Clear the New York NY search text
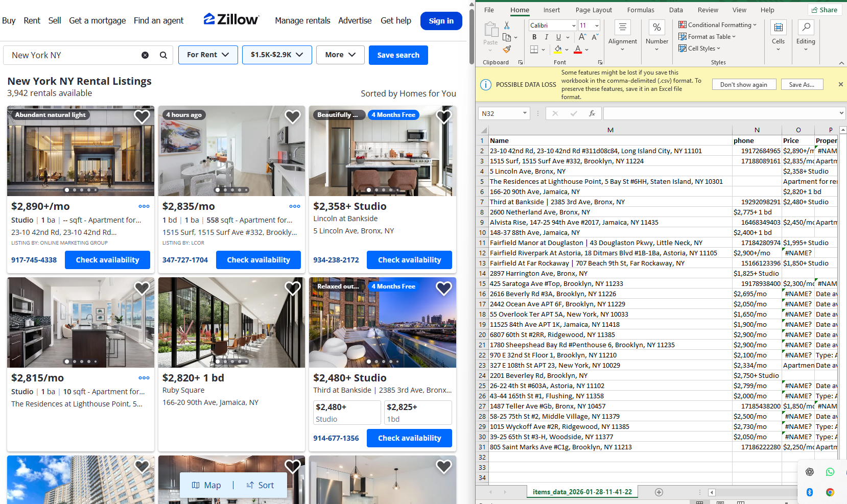 [x=145, y=55]
